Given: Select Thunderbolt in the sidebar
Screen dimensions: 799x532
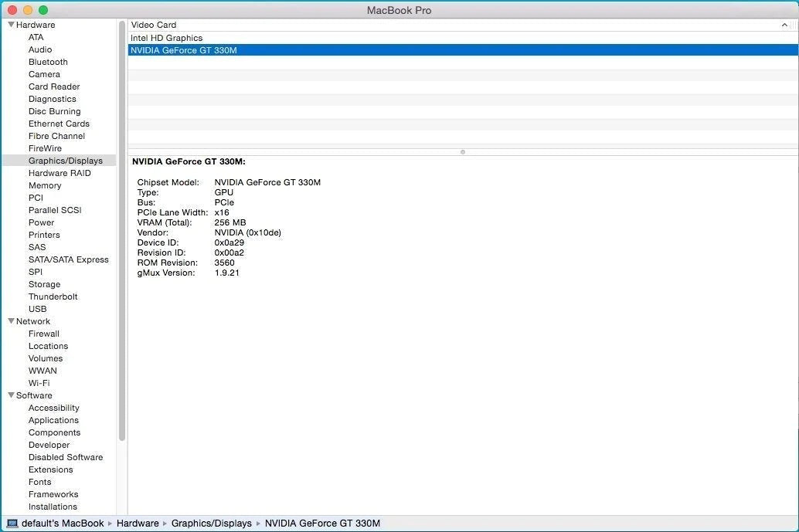Looking at the screenshot, I should (x=53, y=296).
